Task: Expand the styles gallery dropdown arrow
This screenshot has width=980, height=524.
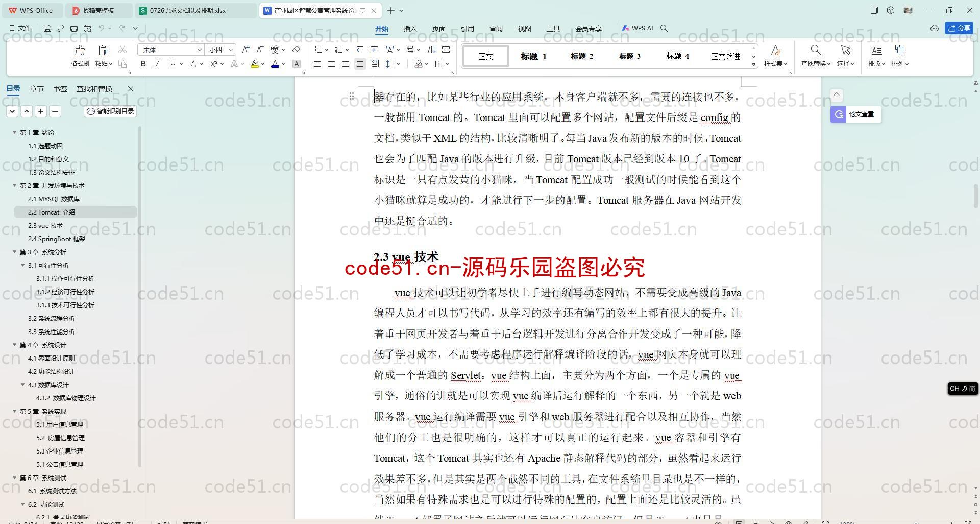Action: [x=754, y=64]
